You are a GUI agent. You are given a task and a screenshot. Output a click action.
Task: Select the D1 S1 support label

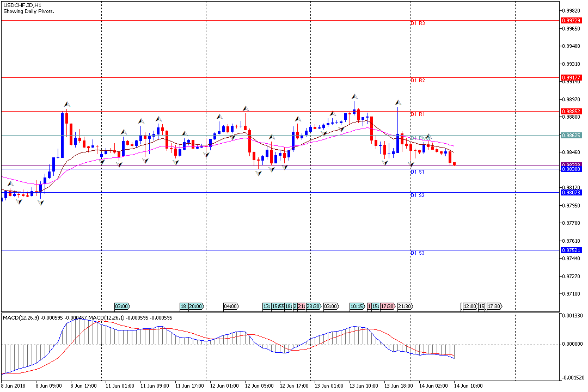418,172
